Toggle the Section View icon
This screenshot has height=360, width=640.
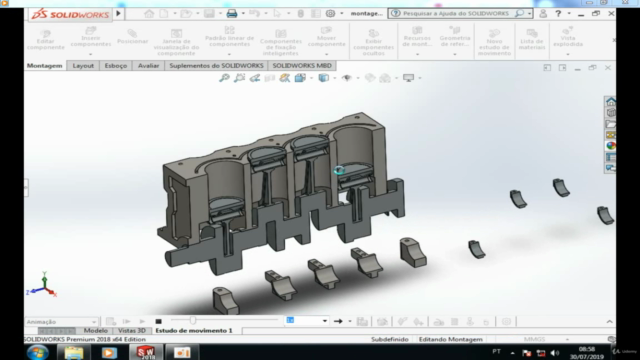click(x=269, y=78)
